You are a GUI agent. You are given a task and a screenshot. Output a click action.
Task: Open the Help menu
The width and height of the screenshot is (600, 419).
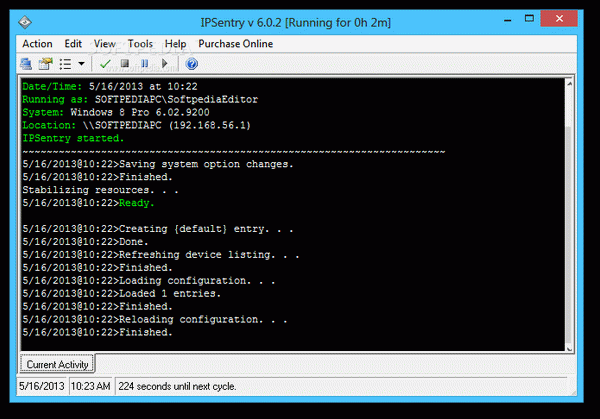click(x=175, y=44)
